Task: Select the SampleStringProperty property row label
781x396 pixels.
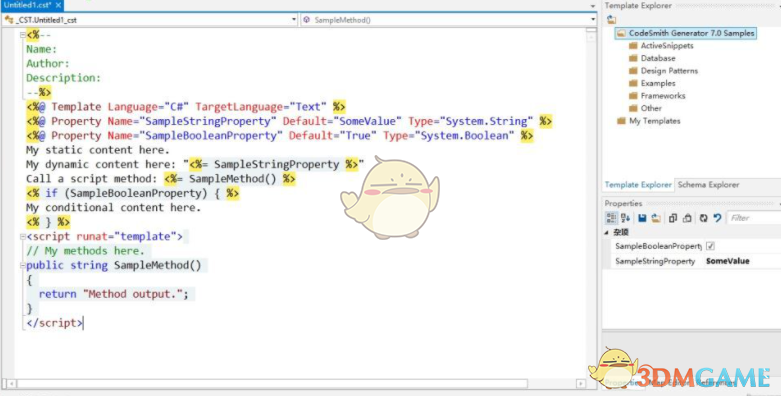Action: pos(654,261)
